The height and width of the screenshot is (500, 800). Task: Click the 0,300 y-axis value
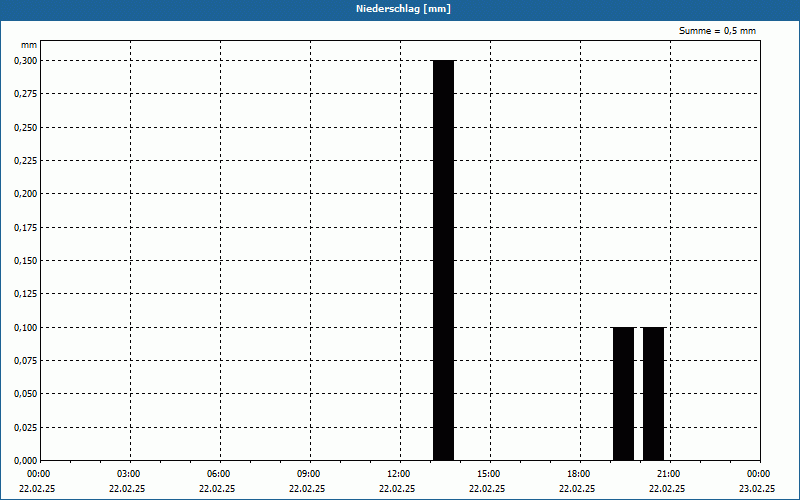(x=26, y=61)
